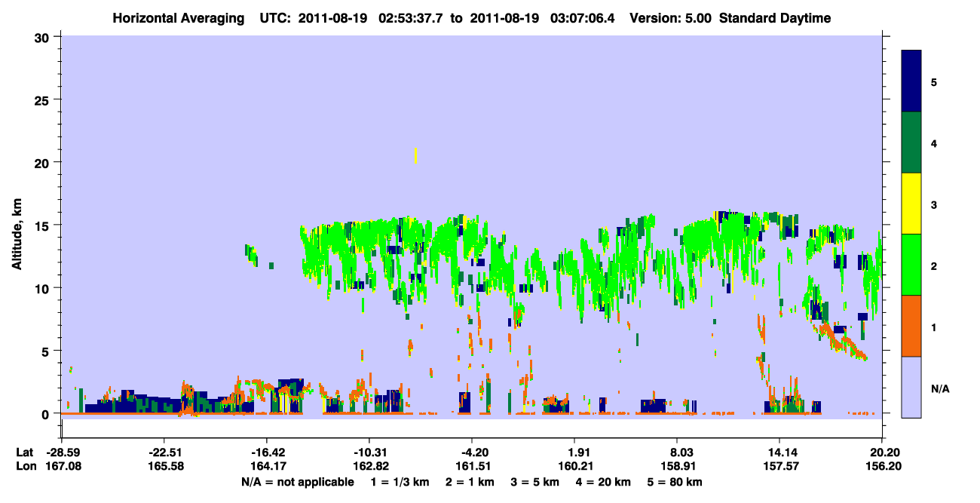Click the latitude value -16.42

[266, 452]
